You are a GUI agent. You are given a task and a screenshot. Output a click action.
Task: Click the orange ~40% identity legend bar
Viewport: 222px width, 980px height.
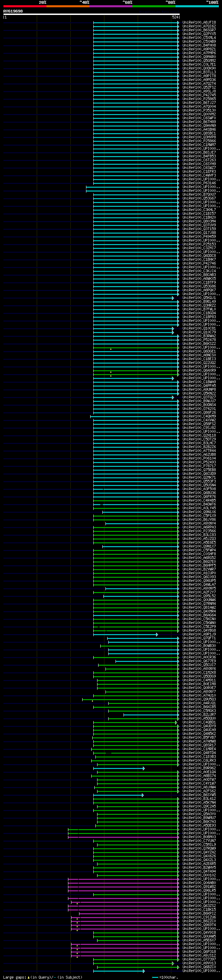tap(68, 6)
